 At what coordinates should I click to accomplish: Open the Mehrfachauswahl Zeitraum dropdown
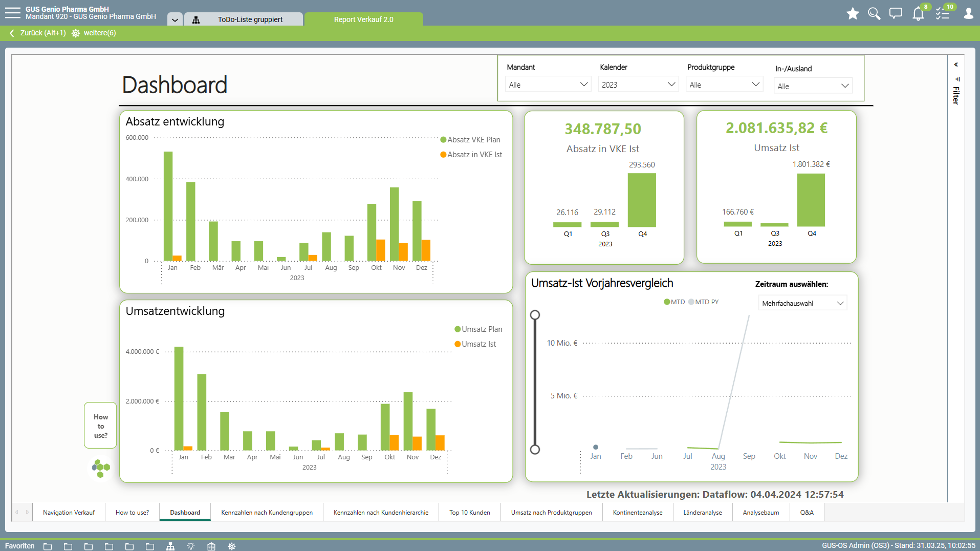tap(802, 303)
